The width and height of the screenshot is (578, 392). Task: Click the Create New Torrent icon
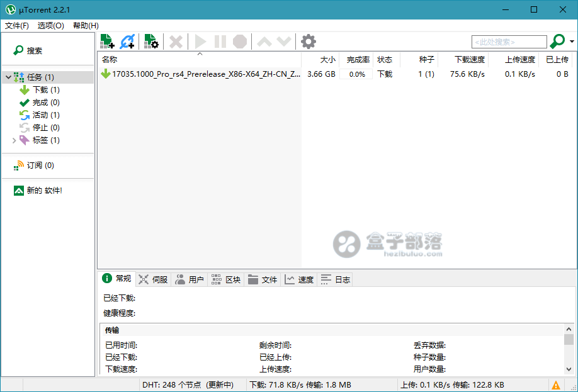point(150,41)
